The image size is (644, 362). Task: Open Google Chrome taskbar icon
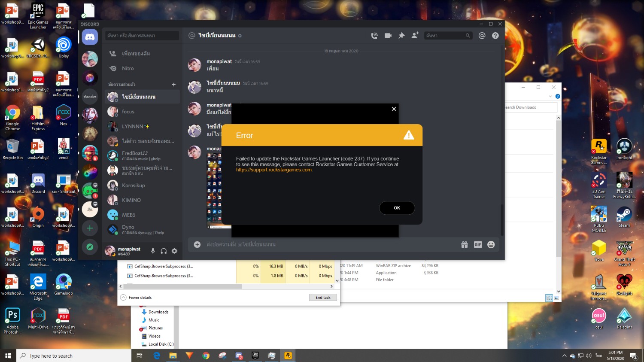coord(206,356)
